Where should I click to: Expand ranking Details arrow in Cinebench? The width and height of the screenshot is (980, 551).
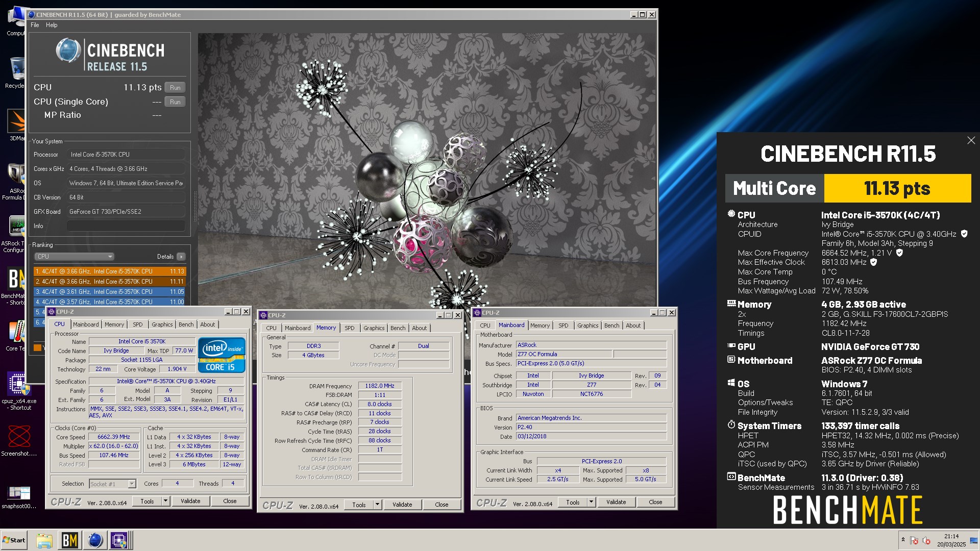point(181,257)
